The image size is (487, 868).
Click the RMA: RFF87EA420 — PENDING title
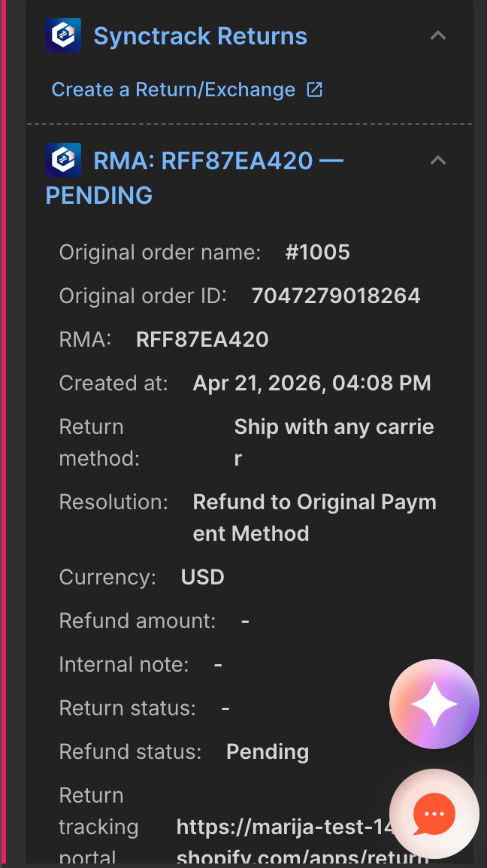click(x=203, y=161)
